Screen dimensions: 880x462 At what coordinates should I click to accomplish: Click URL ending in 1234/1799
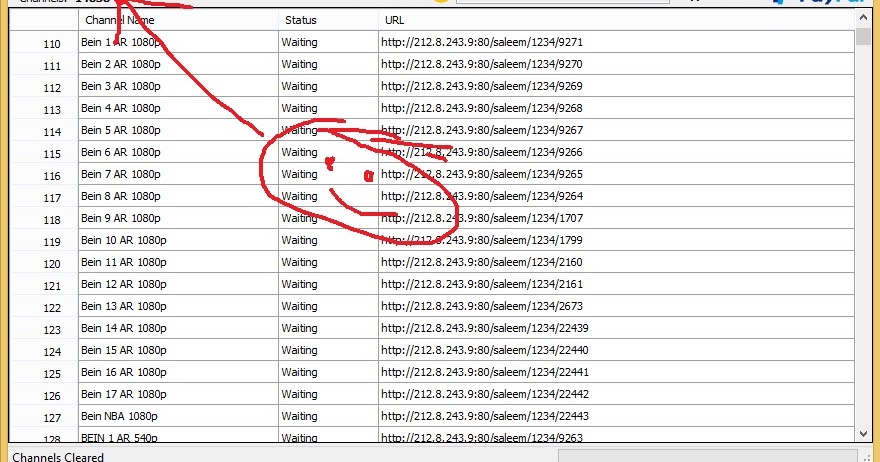482,240
